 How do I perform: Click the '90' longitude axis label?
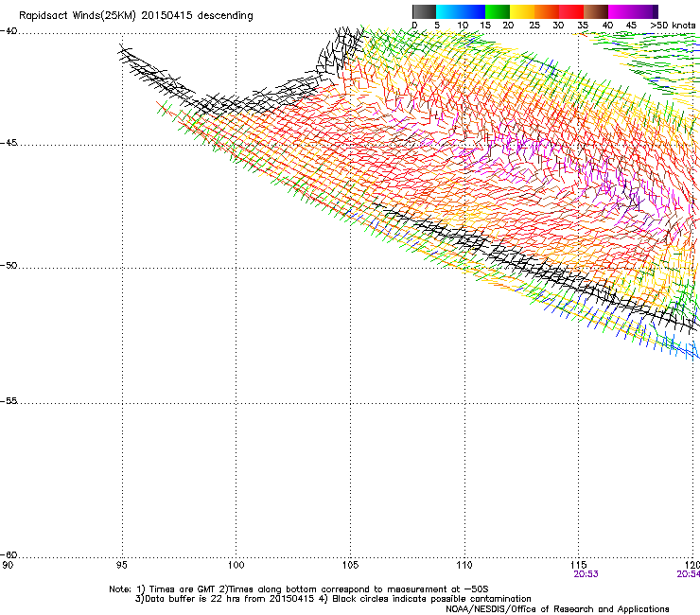pyautogui.click(x=8, y=565)
